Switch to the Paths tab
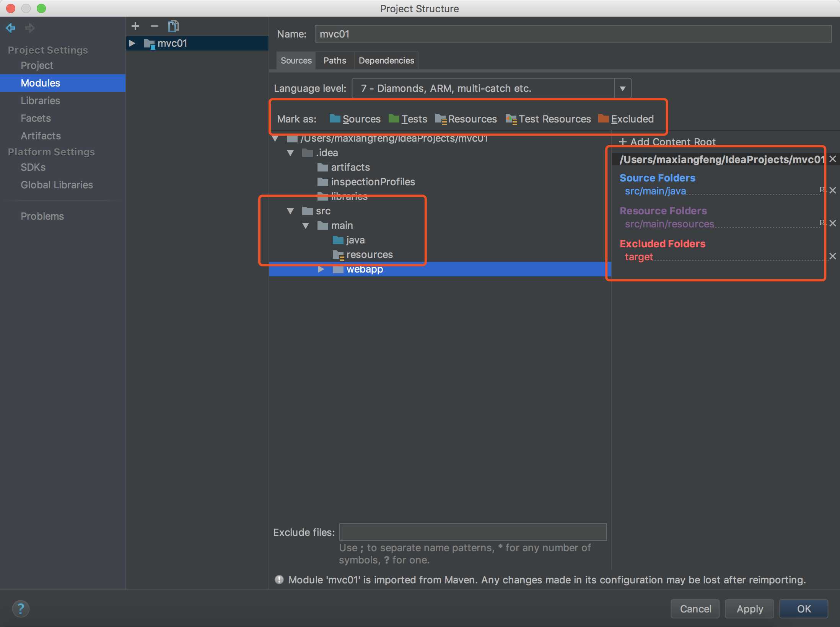Viewport: 840px width, 627px height. tap(335, 60)
